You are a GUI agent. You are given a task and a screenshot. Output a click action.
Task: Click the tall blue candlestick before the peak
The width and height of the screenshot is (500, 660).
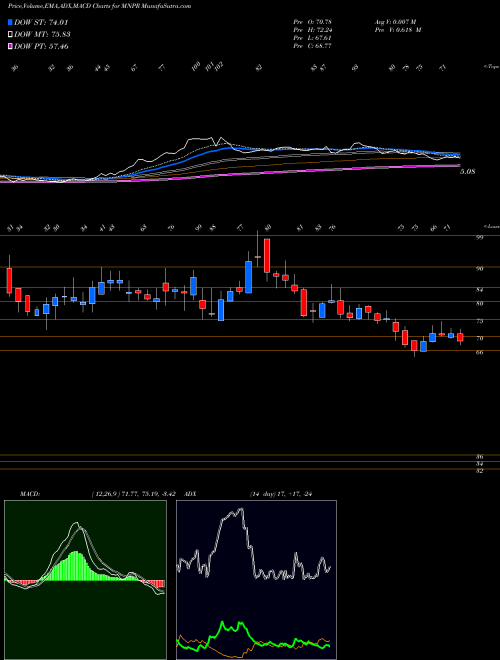[248, 277]
